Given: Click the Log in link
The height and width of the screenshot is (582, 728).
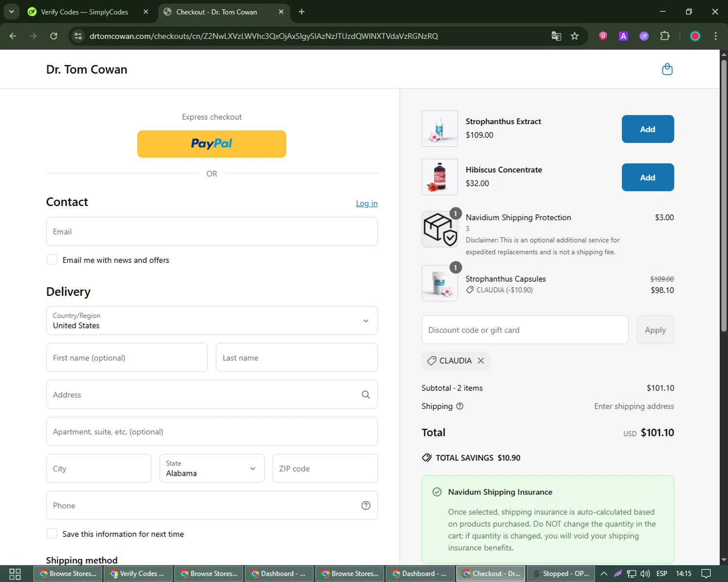Looking at the screenshot, I should click(366, 203).
